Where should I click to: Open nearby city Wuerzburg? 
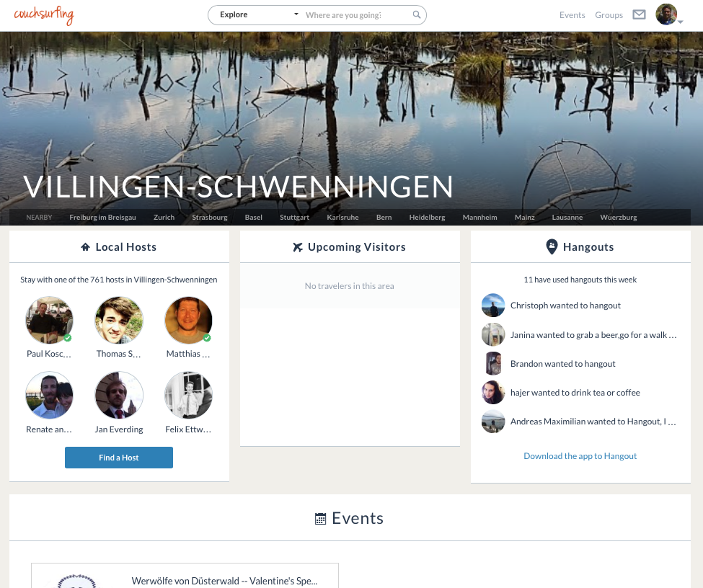tap(618, 218)
